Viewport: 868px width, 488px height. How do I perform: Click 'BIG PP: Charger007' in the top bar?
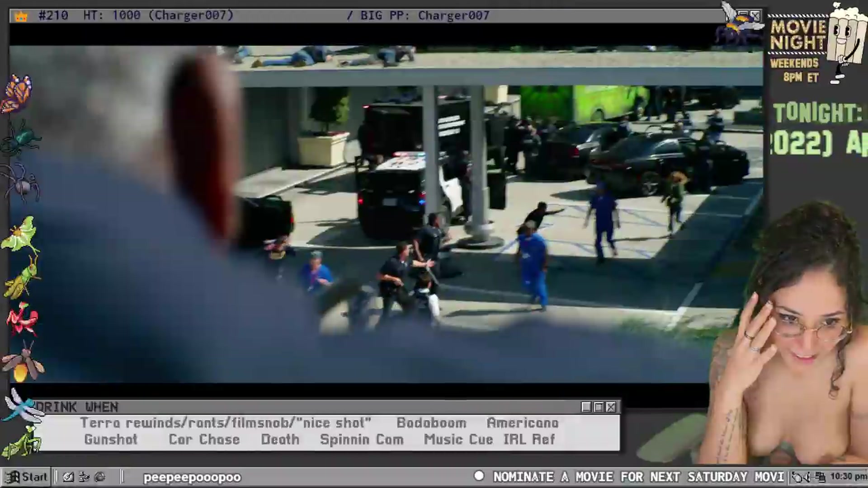click(425, 16)
